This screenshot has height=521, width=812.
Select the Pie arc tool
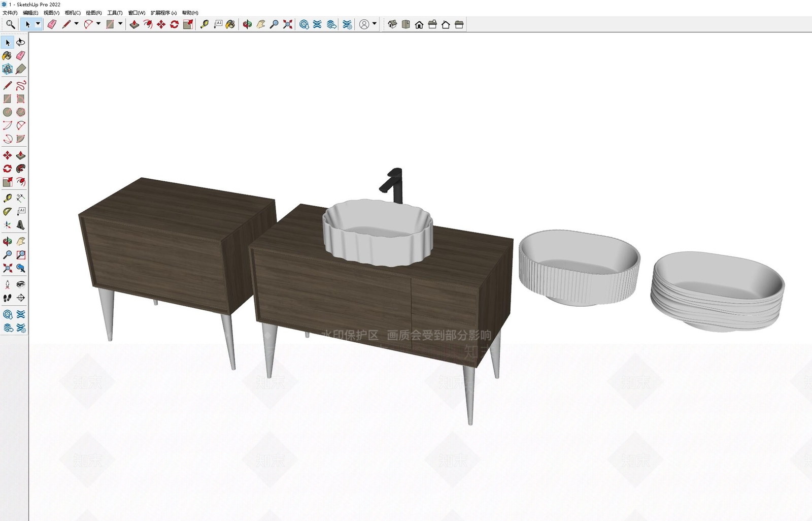[x=21, y=139]
